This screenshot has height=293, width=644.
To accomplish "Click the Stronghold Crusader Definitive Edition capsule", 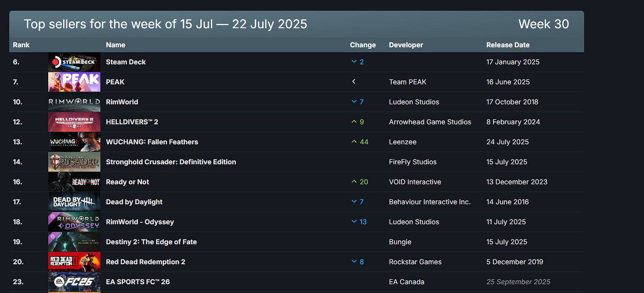I will pyautogui.click(x=74, y=162).
